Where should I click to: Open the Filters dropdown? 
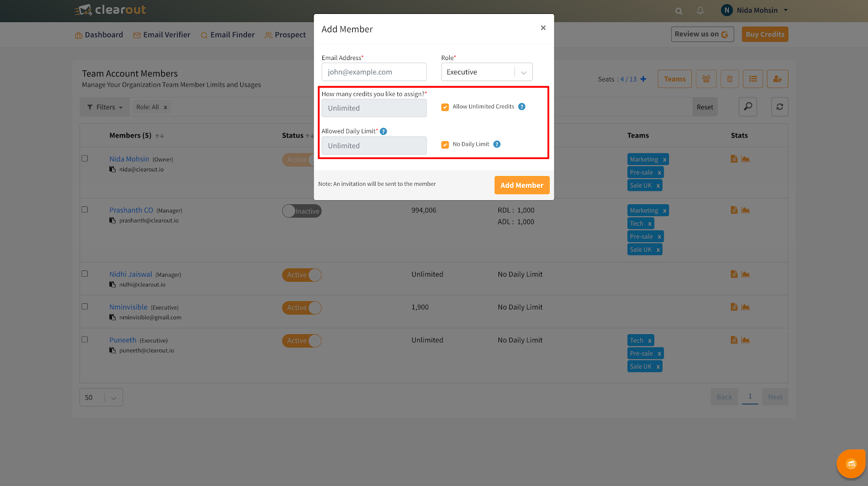click(105, 107)
